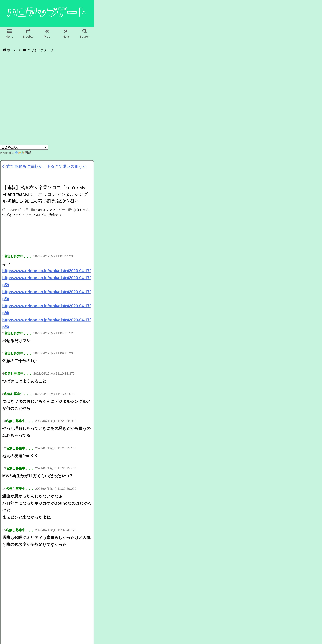This screenshot has height=644, width=322.
Task: Click comment text はい
Action: pyautogui.click(x=6, y=264)
